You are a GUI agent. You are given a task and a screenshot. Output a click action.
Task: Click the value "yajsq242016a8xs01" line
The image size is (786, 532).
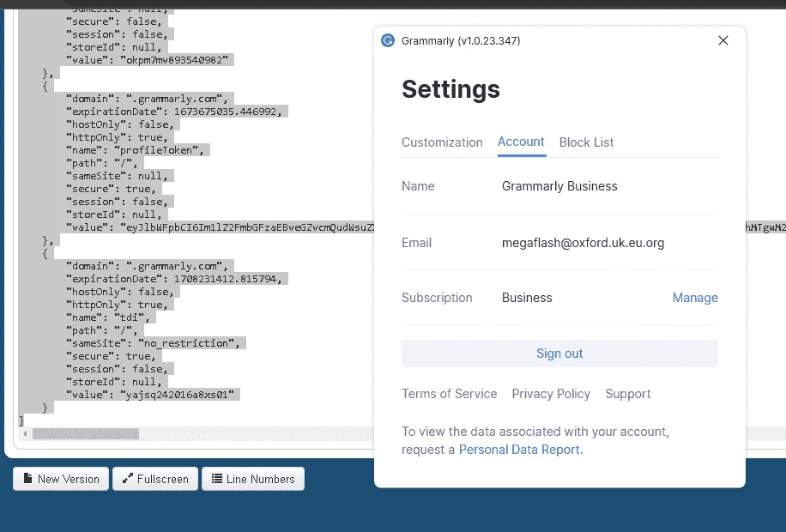tap(150, 395)
